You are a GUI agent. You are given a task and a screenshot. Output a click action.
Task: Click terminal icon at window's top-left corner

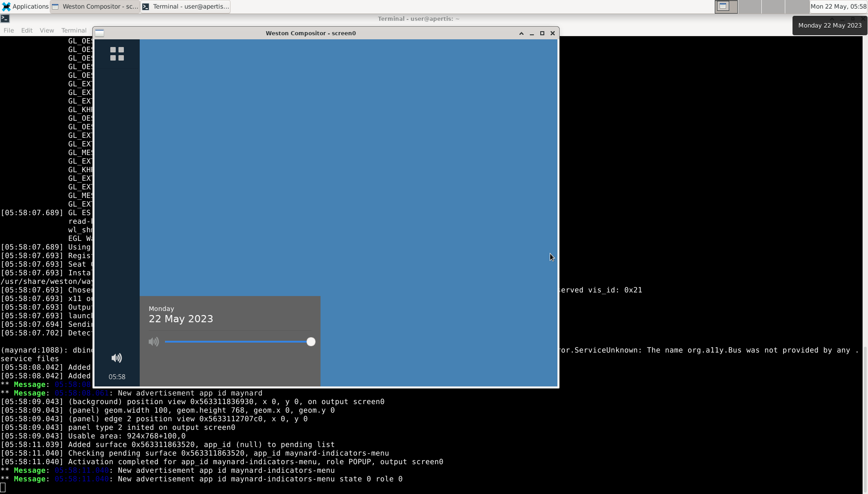tap(5, 19)
